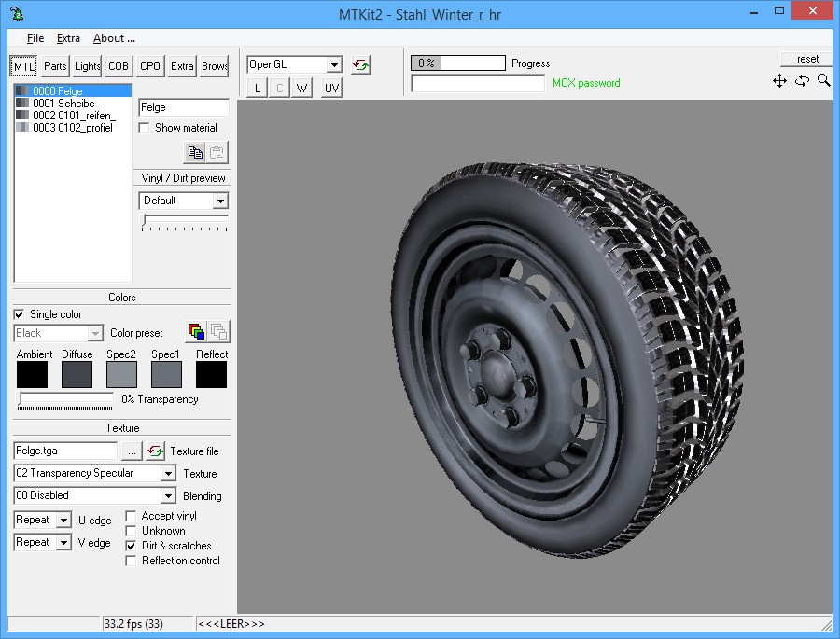Select the rotate view tool icon

pyautogui.click(x=802, y=81)
